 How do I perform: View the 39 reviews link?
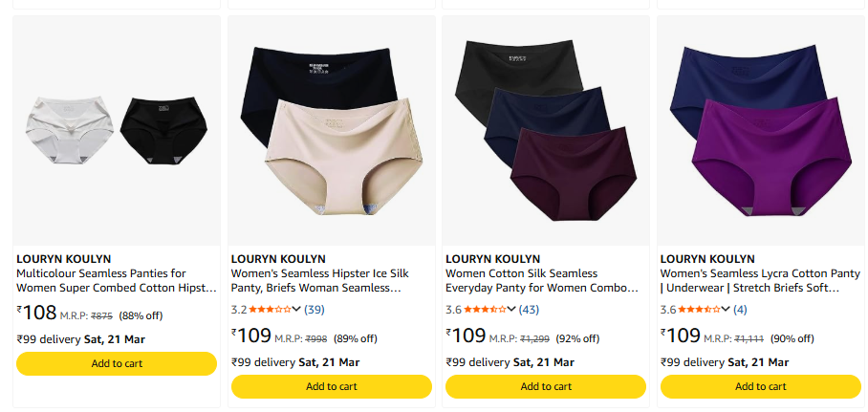tap(315, 309)
